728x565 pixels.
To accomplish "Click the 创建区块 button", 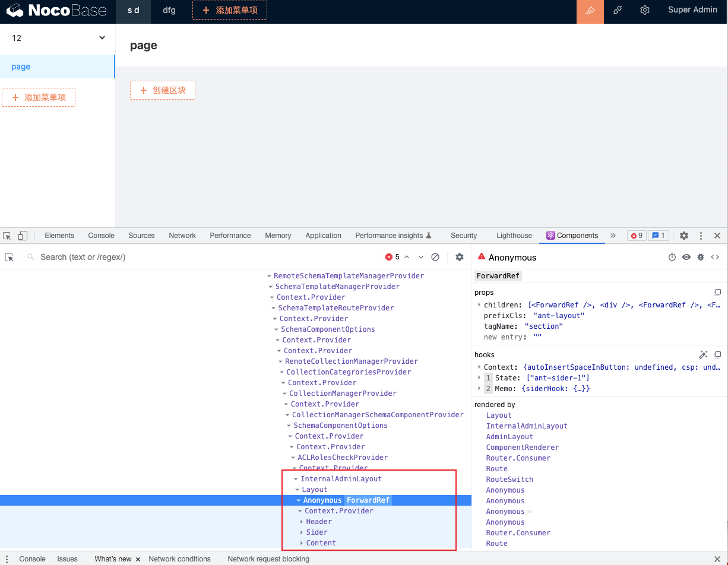I will pyautogui.click(x=163, y=90).
